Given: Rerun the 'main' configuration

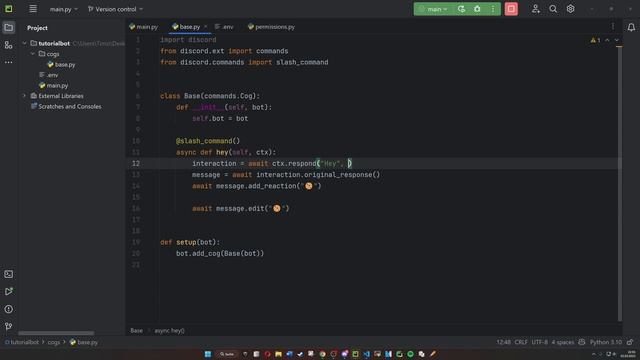Looking at the screenshot, I should pyautogui.click(x=461, y=9).
